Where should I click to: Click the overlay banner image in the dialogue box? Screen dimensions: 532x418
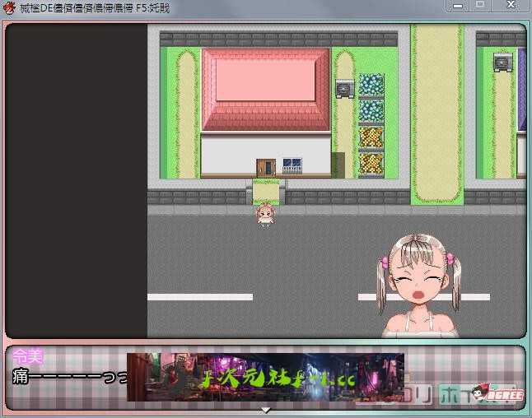[x=265, y=378]
